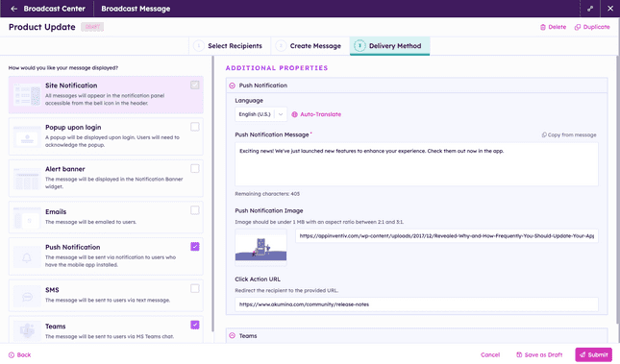Image resolution: width=620 pixels, height=364 pixels.
Task: Open the English (U.S.) language dropdown
Action: tap(260, 114)
